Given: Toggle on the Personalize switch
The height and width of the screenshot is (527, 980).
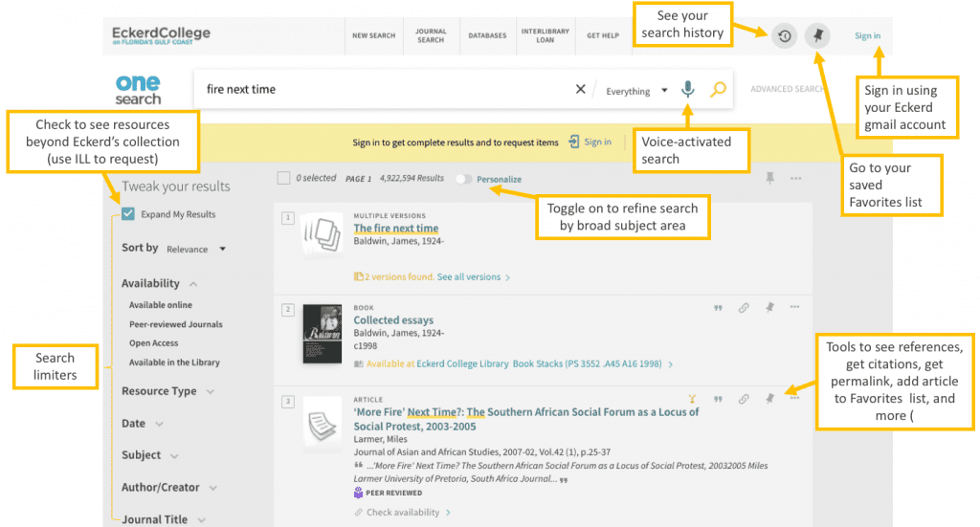Looking at the screenshot, I should [463, 179].
